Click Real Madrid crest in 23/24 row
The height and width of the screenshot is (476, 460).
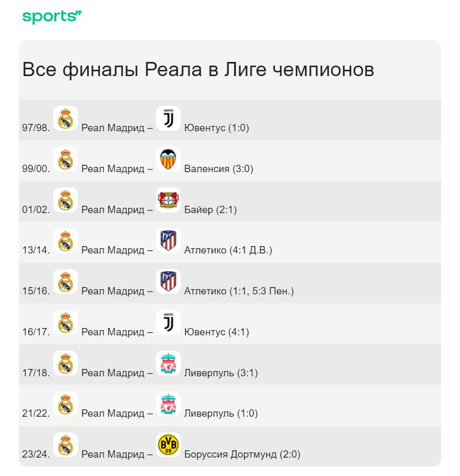pos(65,445)
